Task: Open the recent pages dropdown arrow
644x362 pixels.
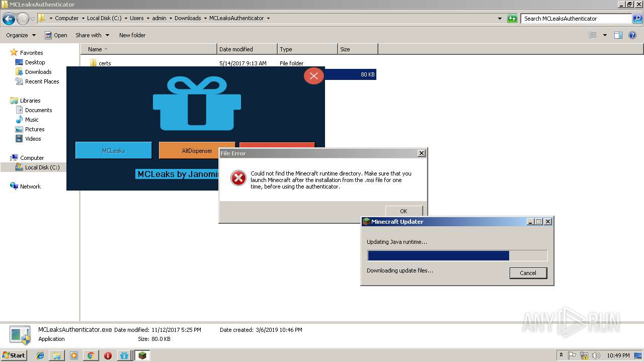Action: [x=32, y=19]
